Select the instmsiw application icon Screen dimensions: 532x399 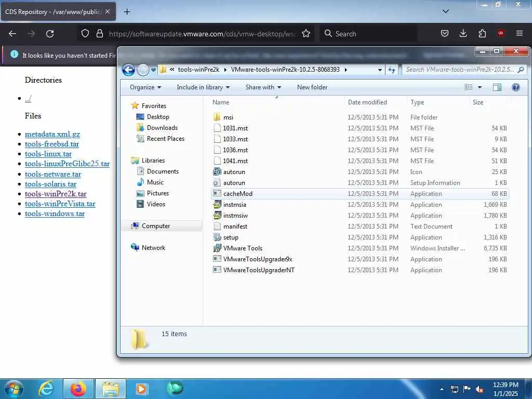[217, 215]
